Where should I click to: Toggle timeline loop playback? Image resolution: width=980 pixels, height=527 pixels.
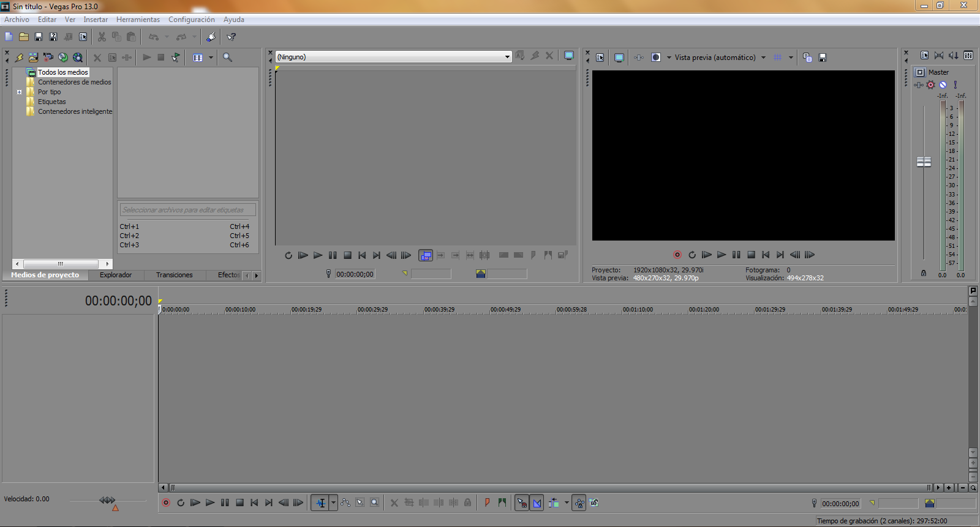coord(181,503)
